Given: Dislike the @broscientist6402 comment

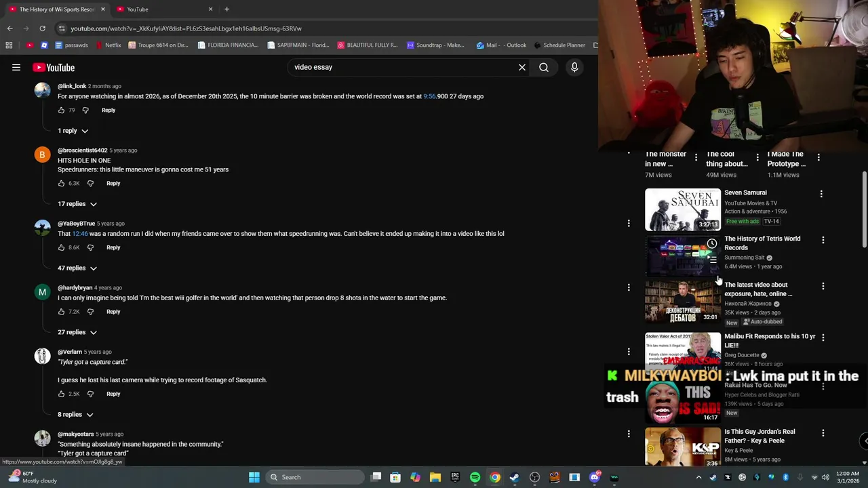Looking at the screenshot, I should tap(90, 183).
